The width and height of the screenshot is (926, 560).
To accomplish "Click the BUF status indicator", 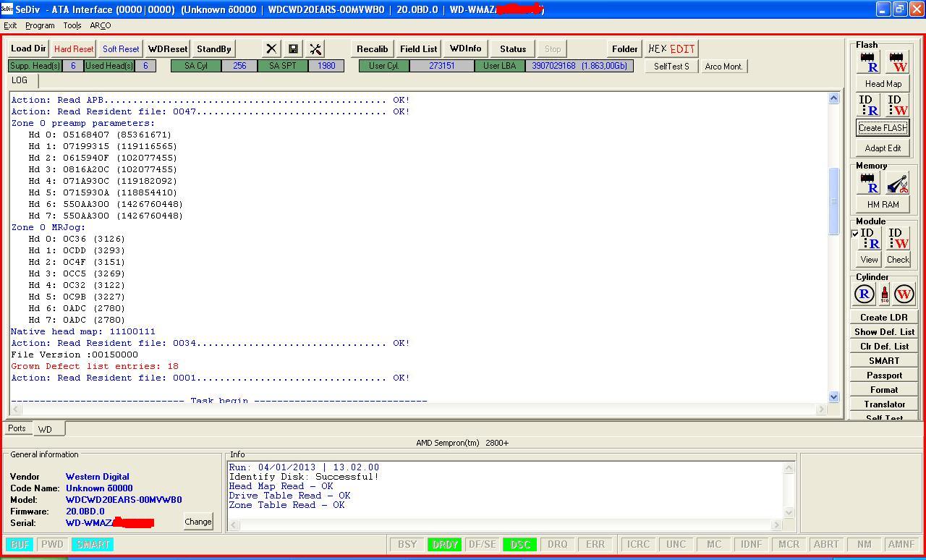I will coord(20,544).
